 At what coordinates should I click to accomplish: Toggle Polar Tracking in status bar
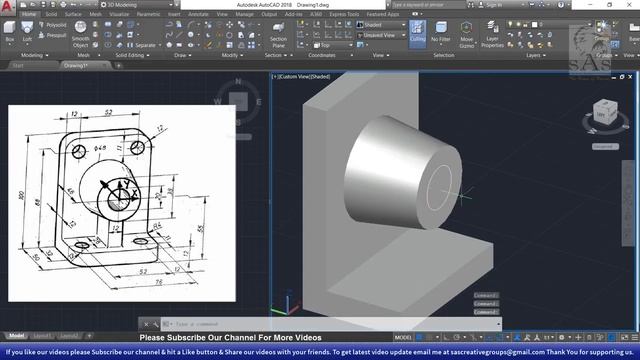(x=456, y=338)
